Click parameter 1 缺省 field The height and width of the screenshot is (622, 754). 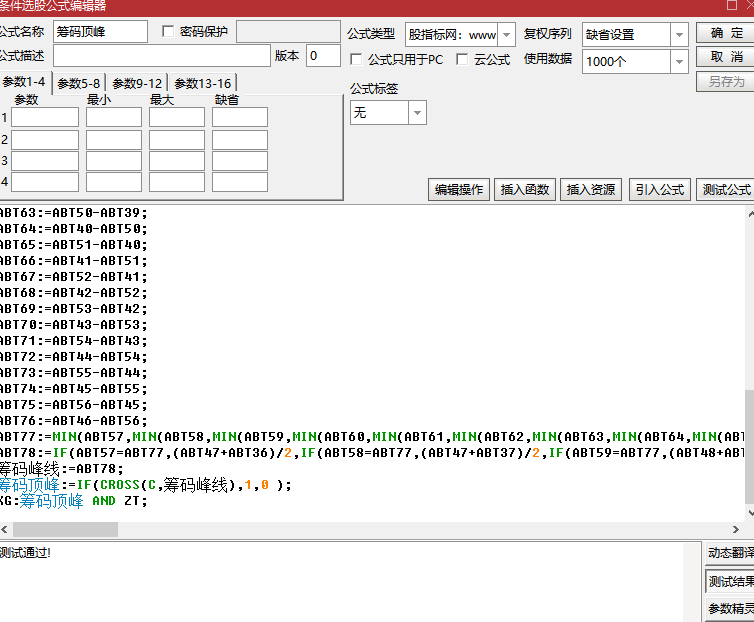pyautogui.click(x=240, y=117)
